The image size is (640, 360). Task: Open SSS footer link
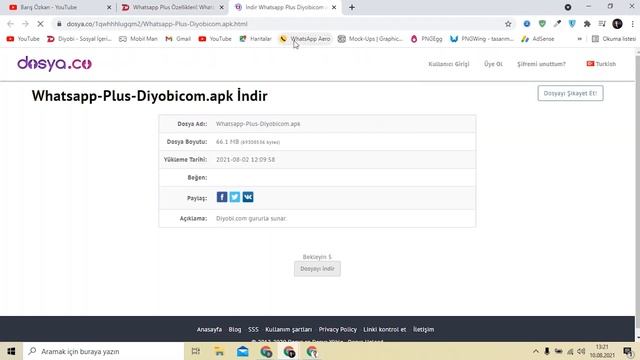[x=253, y=329]
